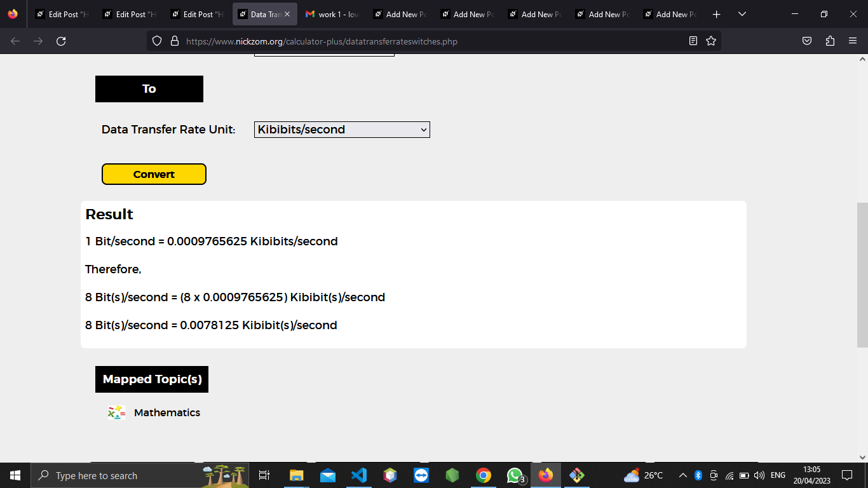Launch Visual Studio Code from taskbar
868x488 pixels.
[x=359, y=475]
